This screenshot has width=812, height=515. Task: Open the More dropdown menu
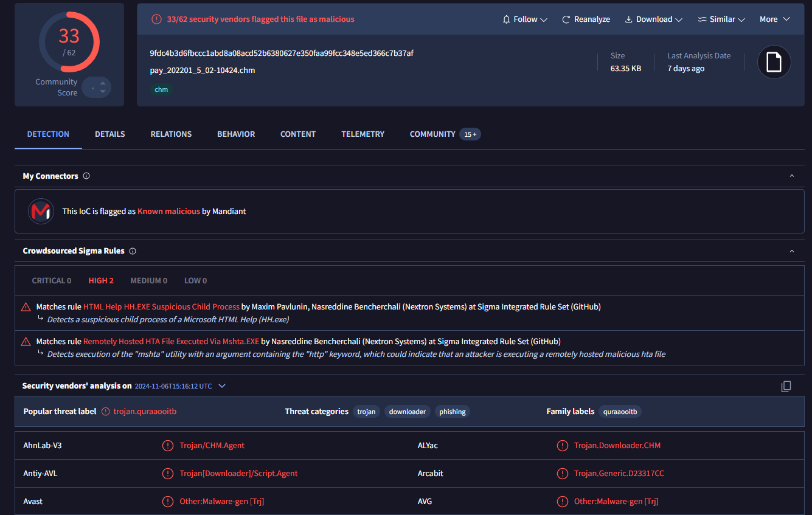pyautogui.click(x=775, y=19)
